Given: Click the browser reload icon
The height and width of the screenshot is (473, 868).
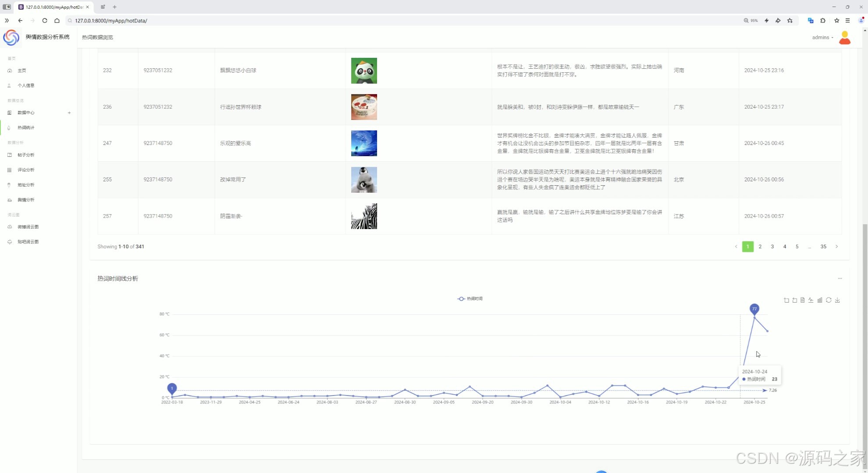Looking at the screenshot, I should click(x=45, y=21).
